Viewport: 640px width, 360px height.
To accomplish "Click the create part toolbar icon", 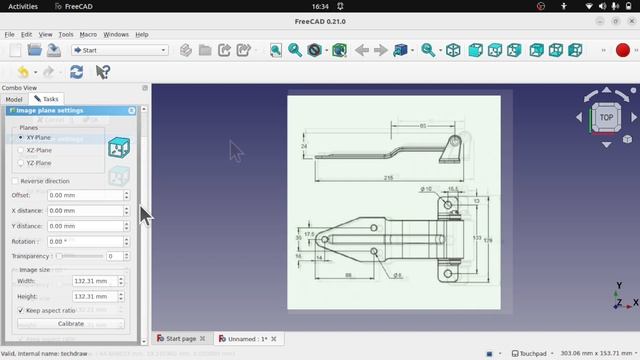I will click(186, 50).
